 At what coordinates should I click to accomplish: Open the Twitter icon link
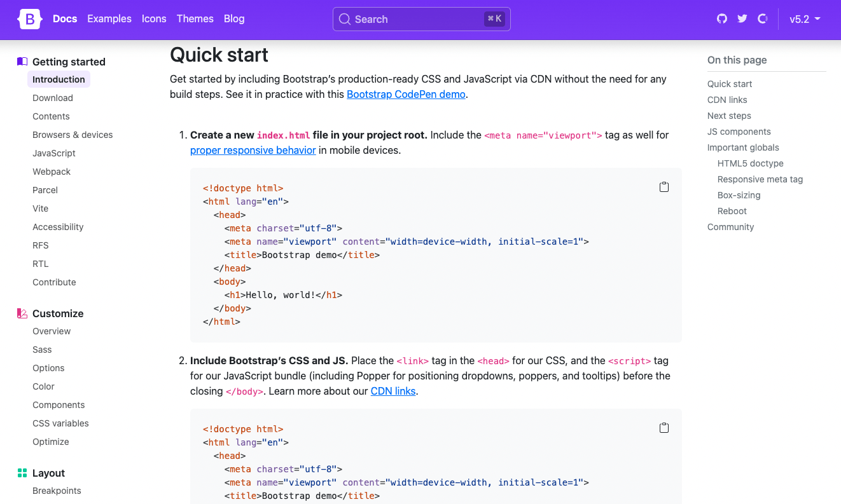tap(742, 19)
